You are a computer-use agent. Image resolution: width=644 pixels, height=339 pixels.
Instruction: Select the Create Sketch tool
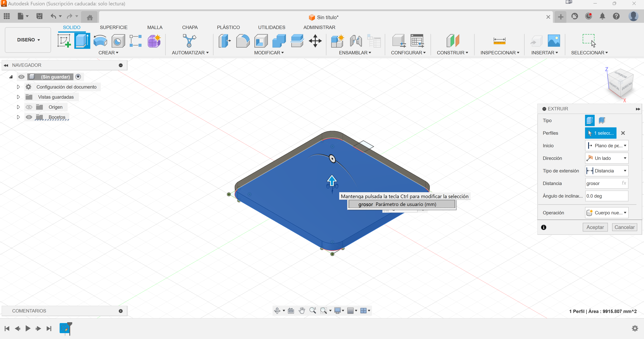click(x=64, y=41)
